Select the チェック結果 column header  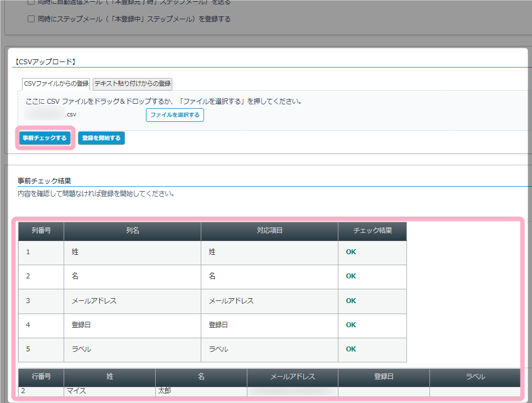tap(372, 231)
